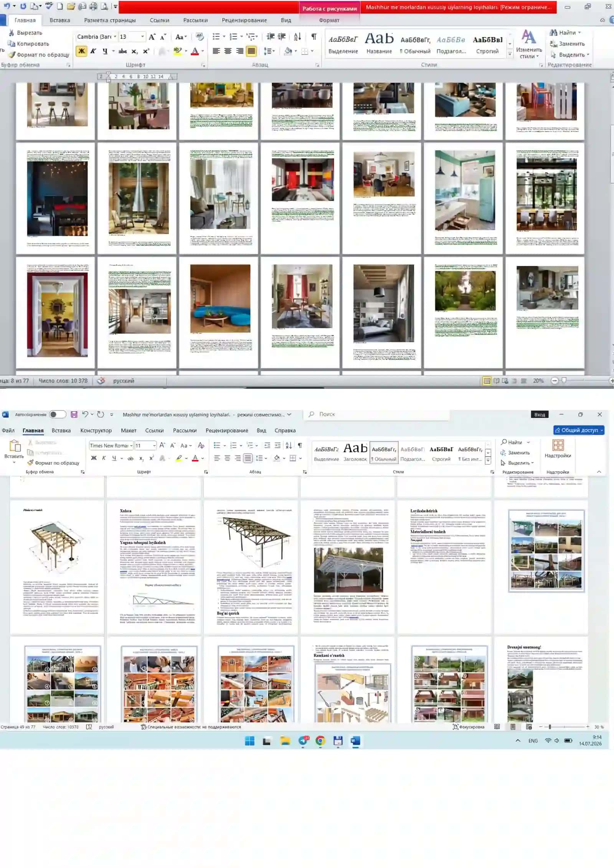Click Найти in upper Word window
This screenshot has width=614, height=868.
(x=565, y=33)
